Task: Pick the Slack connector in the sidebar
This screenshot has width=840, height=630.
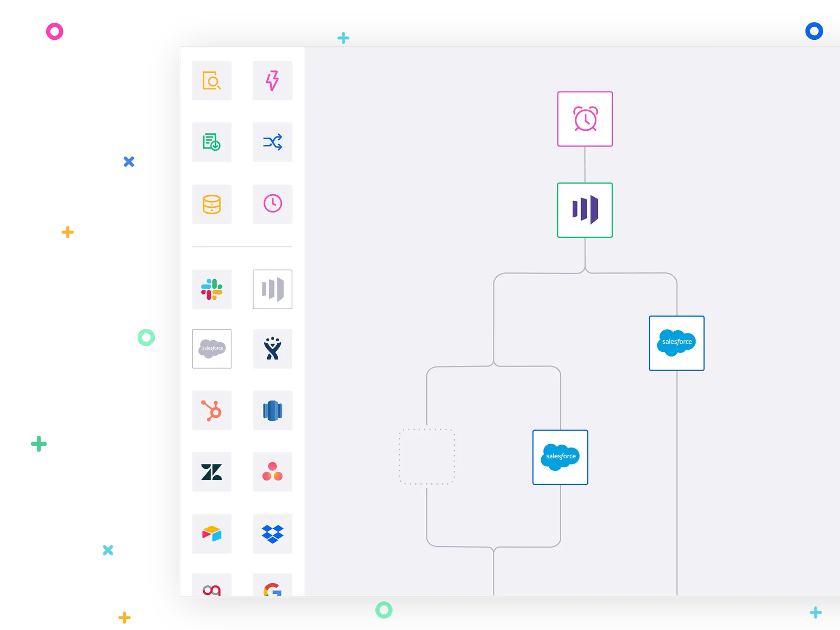Action: [x=212, y=289]
